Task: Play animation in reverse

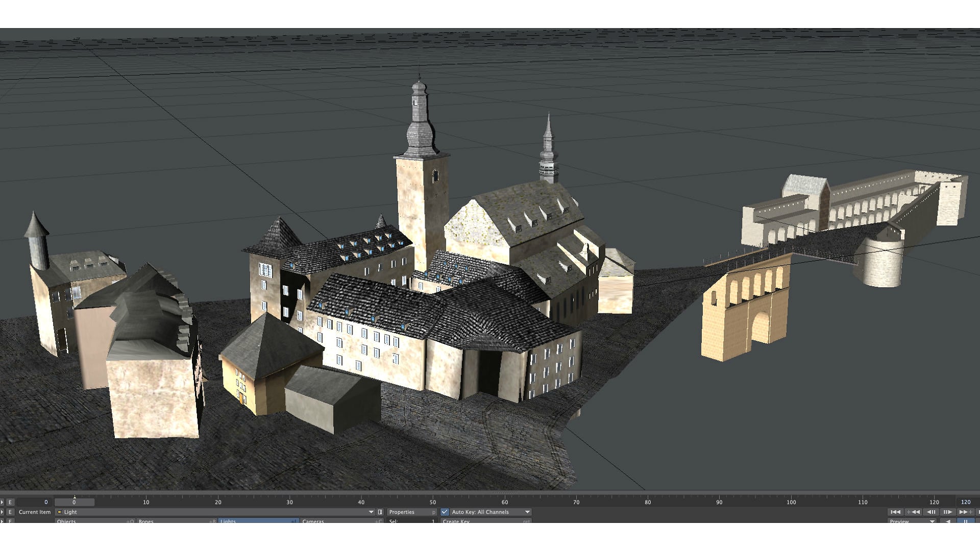Action: tap(948, 521)
